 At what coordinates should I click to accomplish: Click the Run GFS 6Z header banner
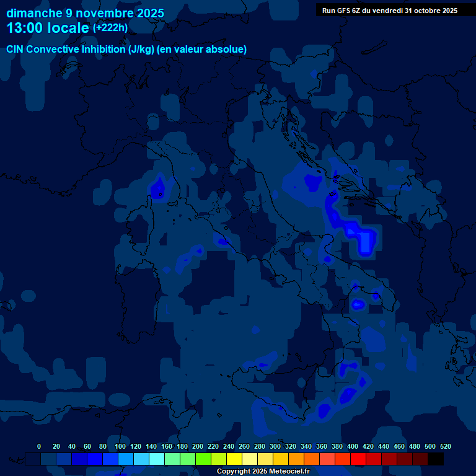pos(390,11)
